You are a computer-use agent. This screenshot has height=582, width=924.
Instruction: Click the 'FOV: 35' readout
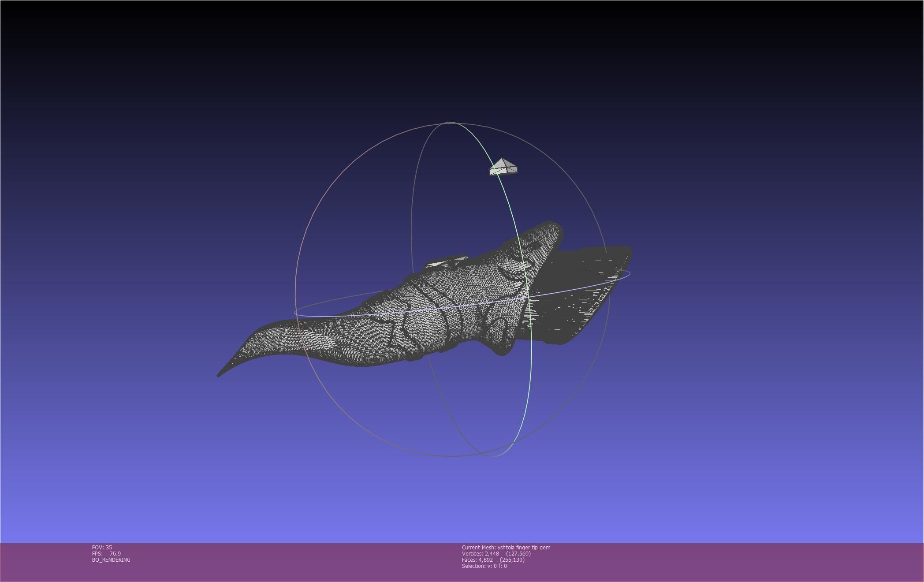pos(102,547)
